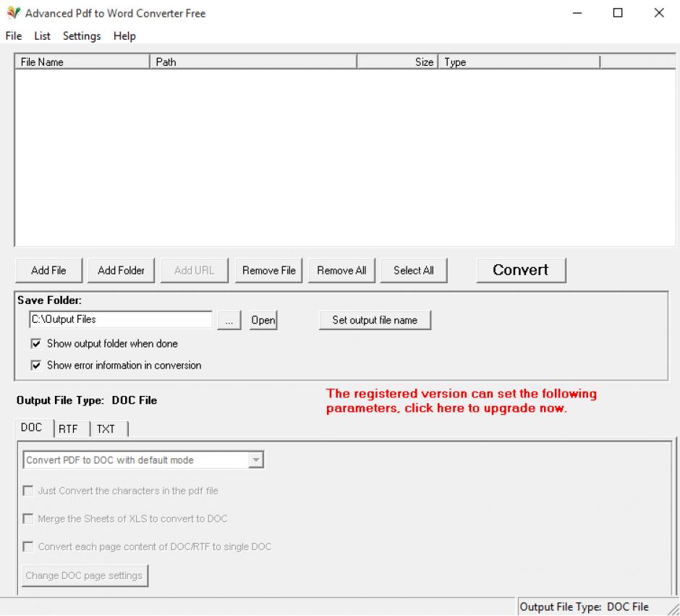Click the Add Folder button
680x616 pixels.
(121, 271)
